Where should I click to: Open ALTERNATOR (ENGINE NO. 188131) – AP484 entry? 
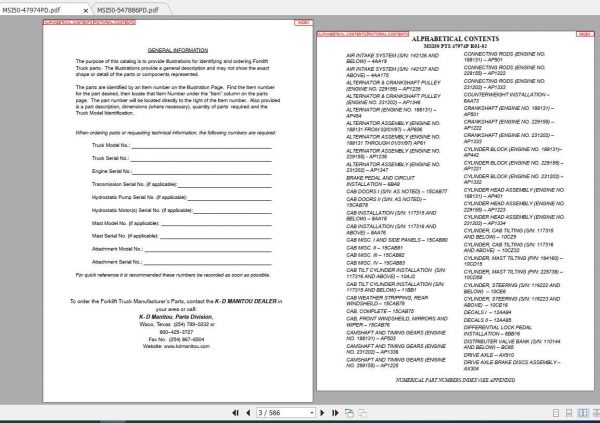[x=391, y=113]
